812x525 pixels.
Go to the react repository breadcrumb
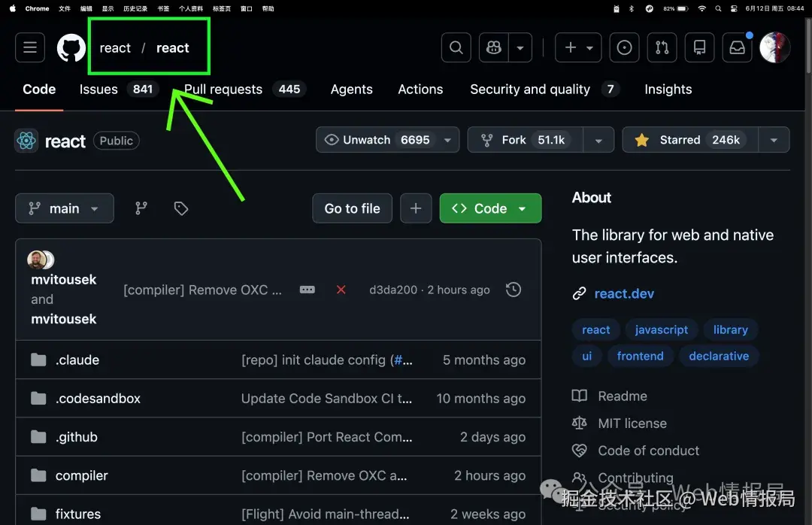(x=173, y=47)
